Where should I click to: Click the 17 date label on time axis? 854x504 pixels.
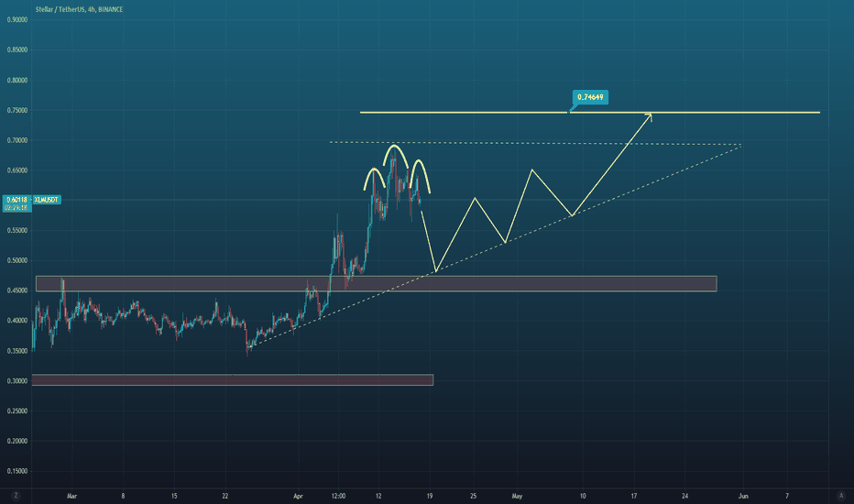(634, 496)
